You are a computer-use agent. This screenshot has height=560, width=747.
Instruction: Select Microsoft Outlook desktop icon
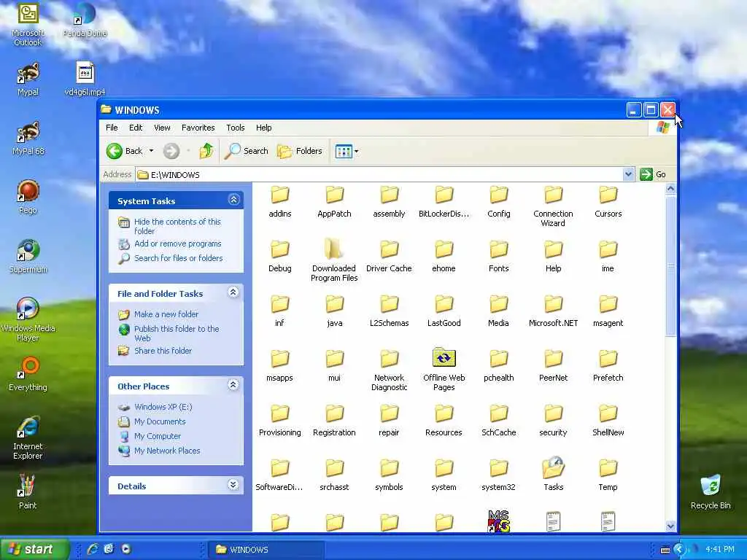tap(28, 23)
